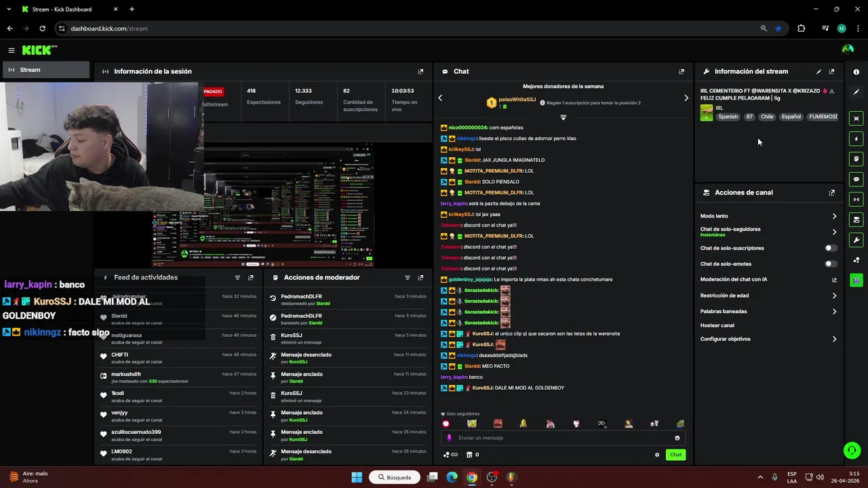Click azulitocuernudo399 follow entry
The width and height of the screenshot is (868, 488).
click(179, 436)
